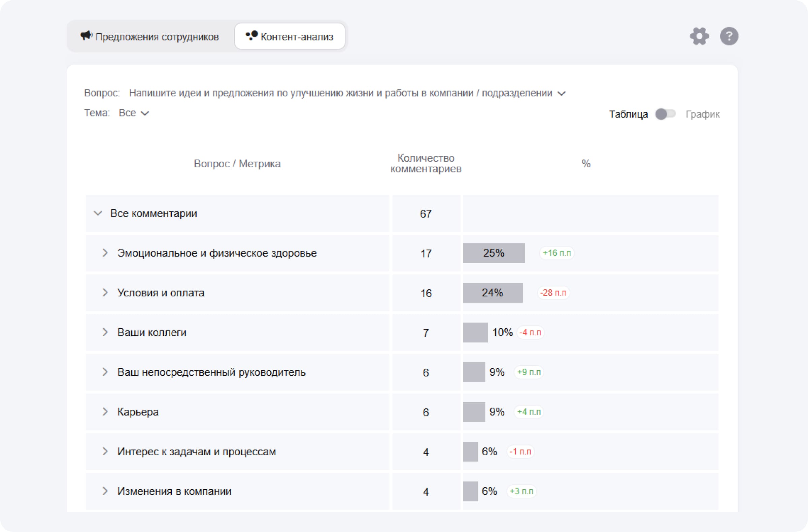
Task: Click the '-28 п.п' red badge
Action: click(553, 293)
